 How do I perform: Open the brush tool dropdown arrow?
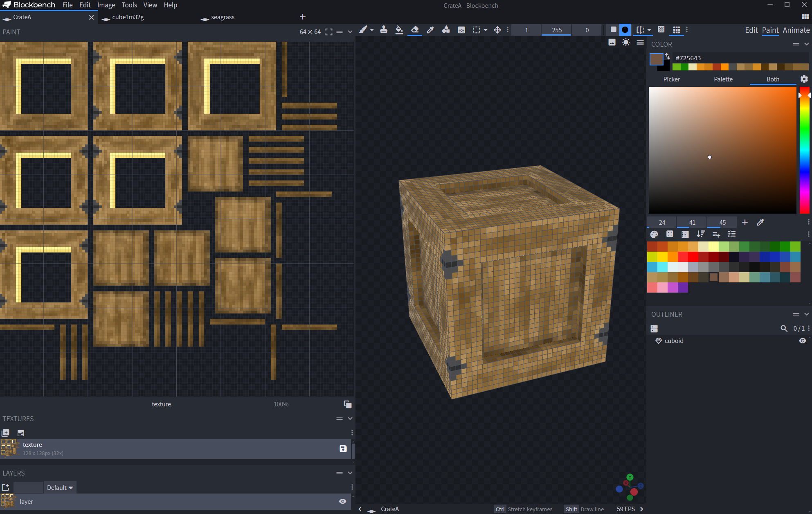(372, 30)
